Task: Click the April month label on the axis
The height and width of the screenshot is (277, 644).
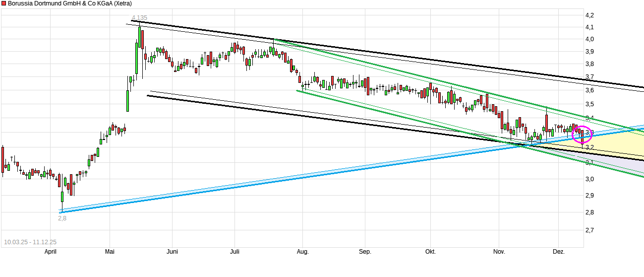Action: (50, 252)
